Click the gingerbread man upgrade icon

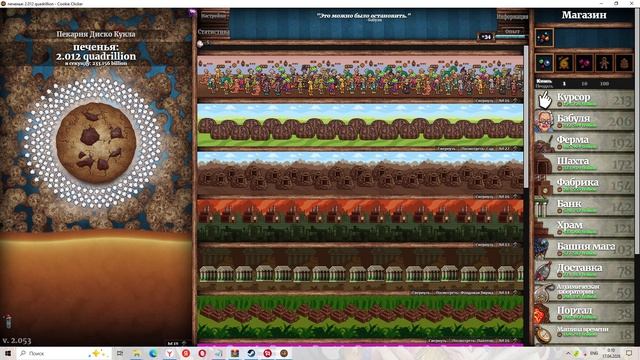point(604,63)
